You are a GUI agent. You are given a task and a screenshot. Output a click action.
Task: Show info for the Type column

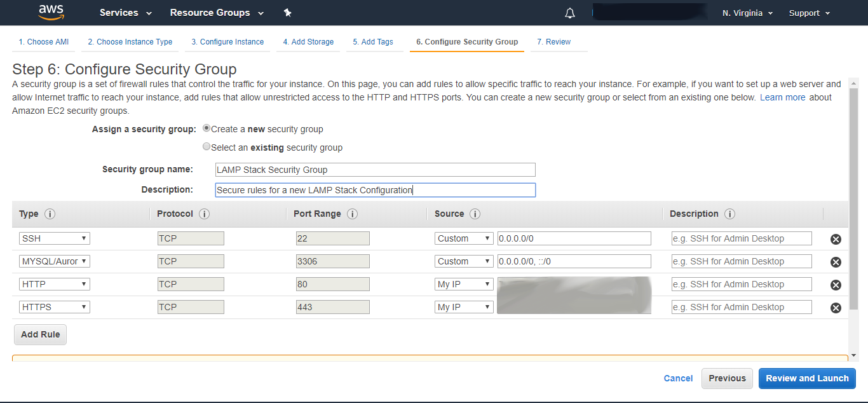[x=50, y=214]
